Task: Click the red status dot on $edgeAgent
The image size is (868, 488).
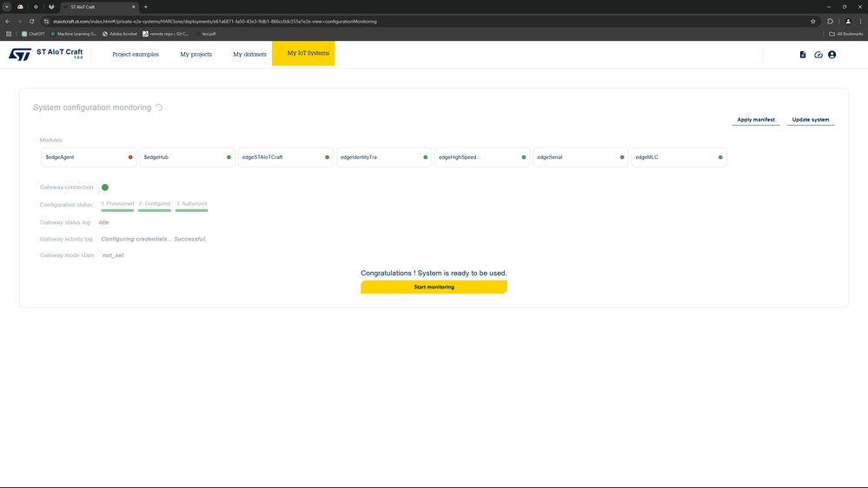Action: [x=130, y=157]
